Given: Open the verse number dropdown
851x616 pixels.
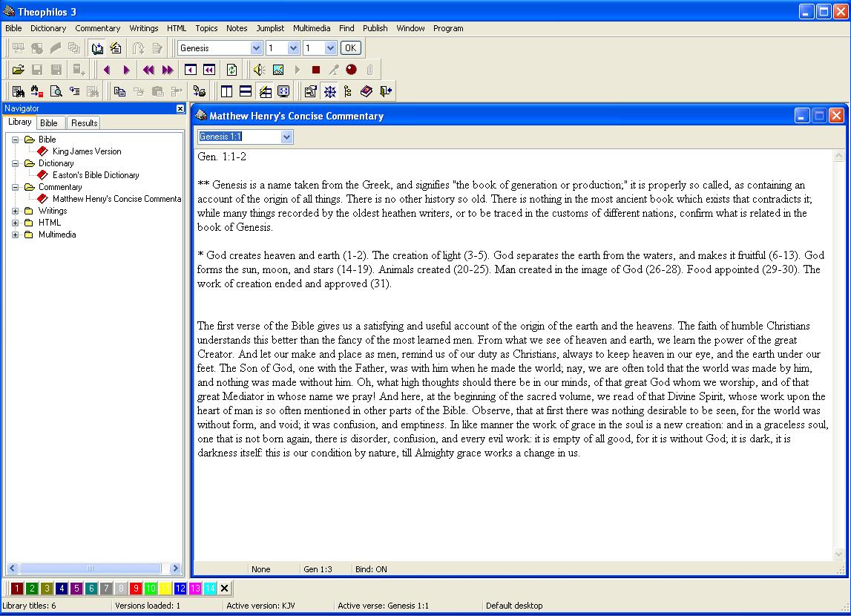Looking at the screenshot, I should coord(330,48).
